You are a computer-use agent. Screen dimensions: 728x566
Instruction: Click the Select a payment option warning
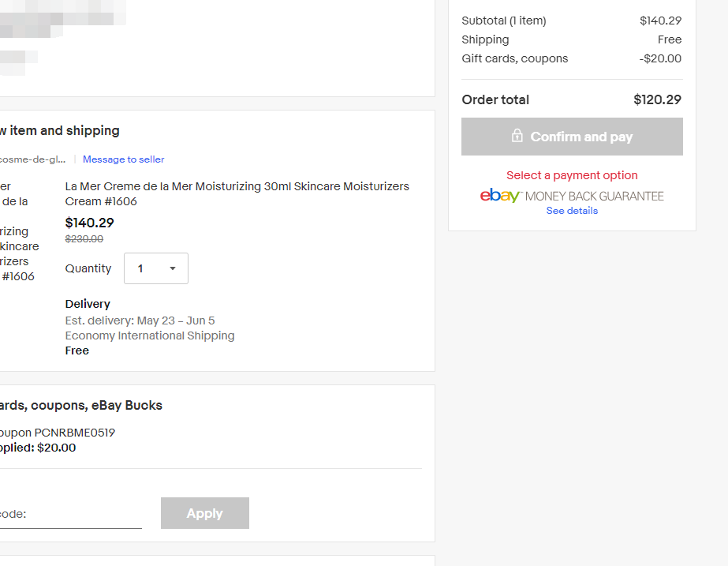(x=572, y=175)
